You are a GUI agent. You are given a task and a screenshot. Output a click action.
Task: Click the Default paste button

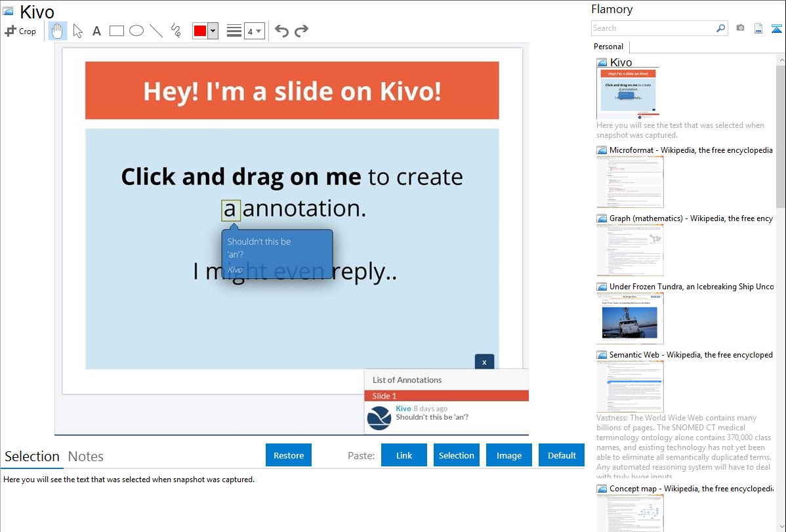click(562, 455)
